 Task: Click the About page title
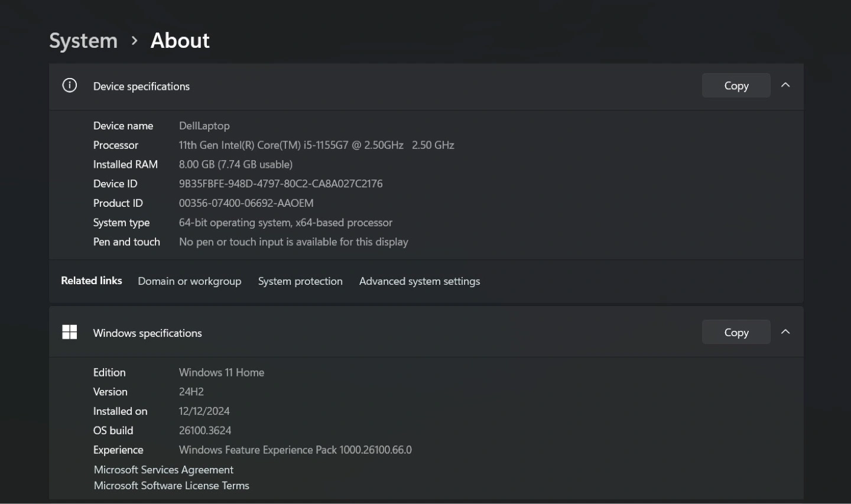point(180,41)
